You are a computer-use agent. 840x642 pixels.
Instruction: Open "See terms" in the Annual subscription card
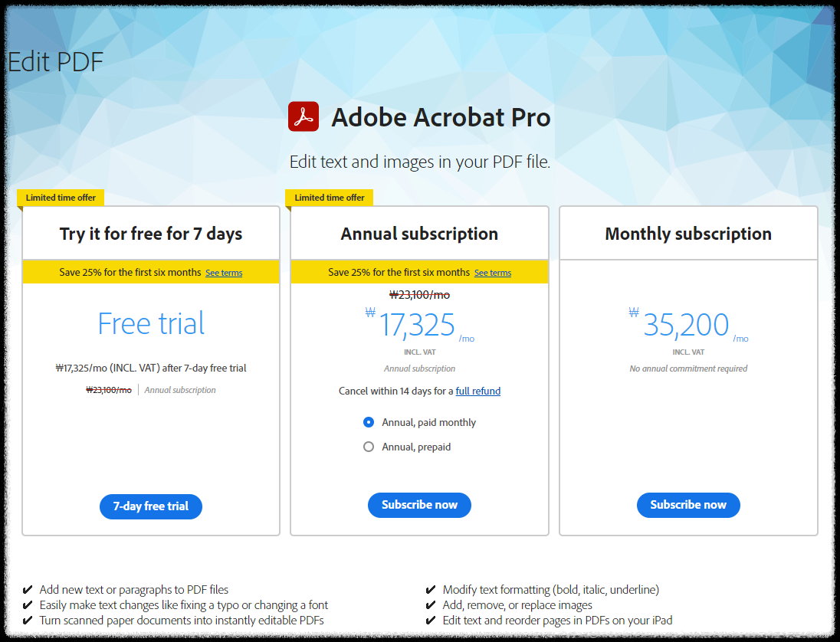pyautogui.click(x=492, y=272)
